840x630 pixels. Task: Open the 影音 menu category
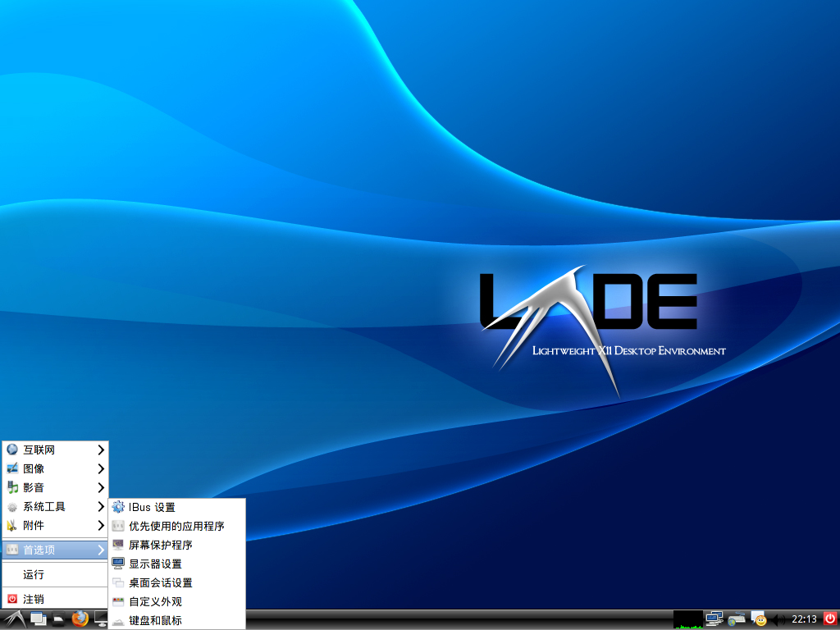(55, 487)
